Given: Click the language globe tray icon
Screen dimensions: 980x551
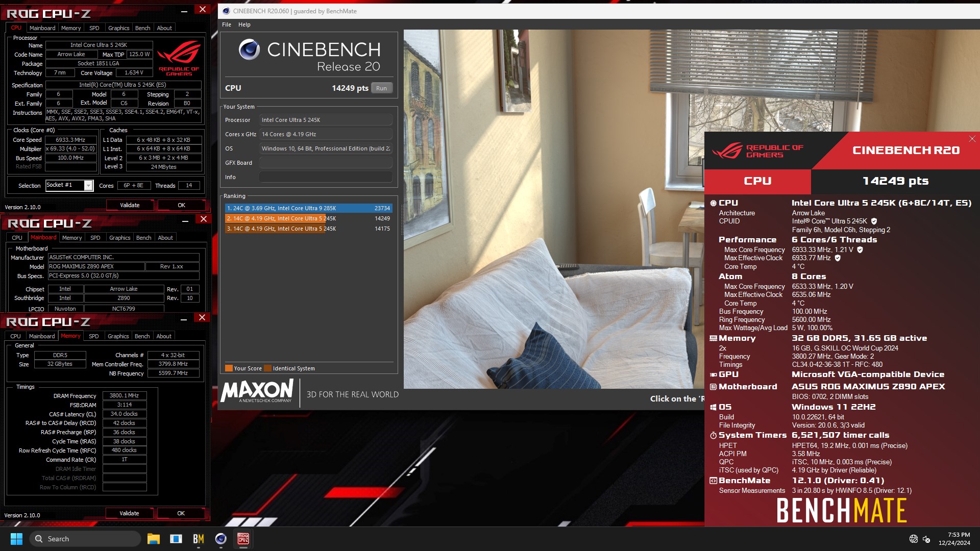Looking at the screenshot, I should pos(914,539).
